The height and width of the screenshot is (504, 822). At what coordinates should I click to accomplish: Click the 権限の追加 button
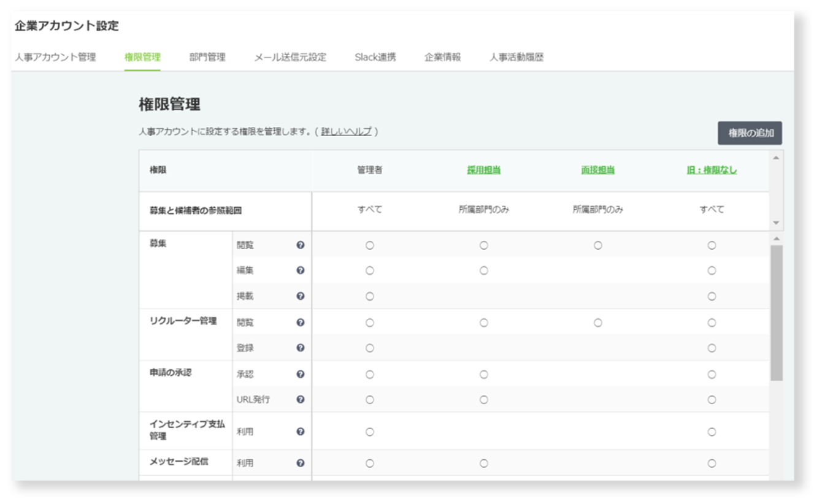click(x=750, y=132)
